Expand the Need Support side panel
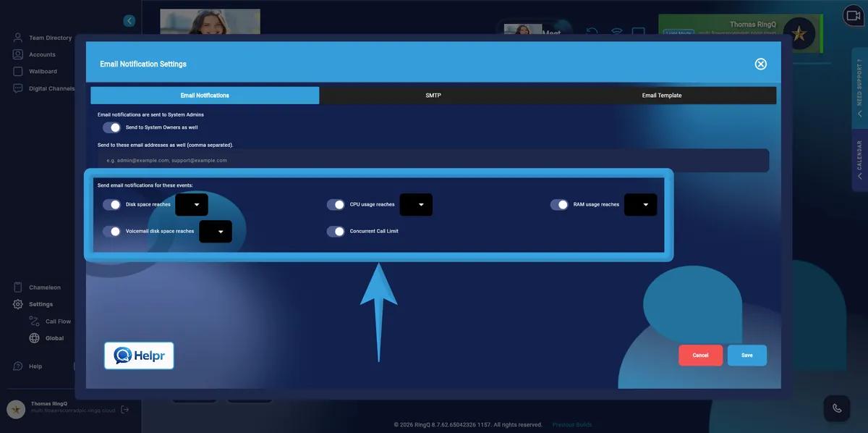The height and width of the screenshot is (433, 868). [x=859, y=89]
